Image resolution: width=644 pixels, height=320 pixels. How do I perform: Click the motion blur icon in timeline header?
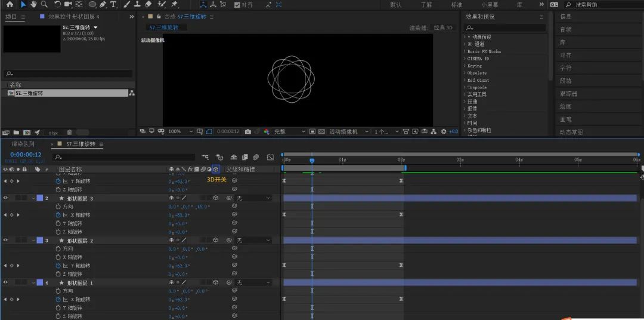pyautogui.click(x=255, y=156)
